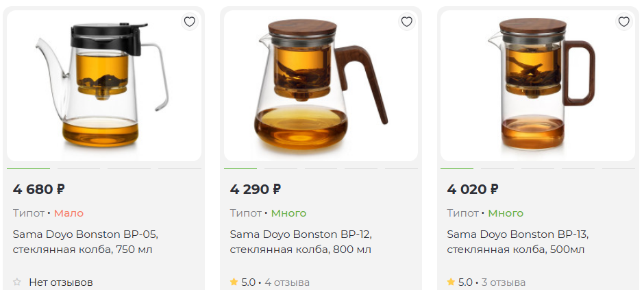Click the rating star for BP-12
The image size is (644, 290).
point(234,282)
